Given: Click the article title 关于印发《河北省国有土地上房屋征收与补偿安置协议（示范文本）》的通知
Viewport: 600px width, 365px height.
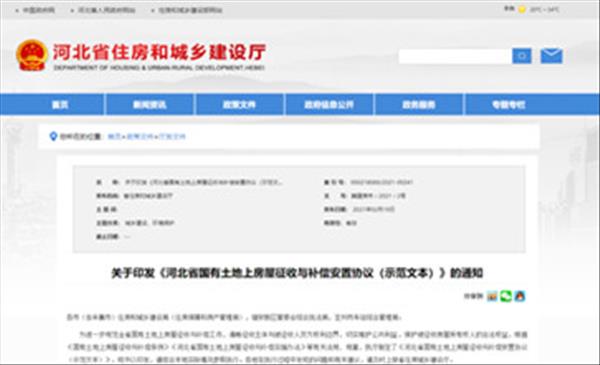Looking at the screenshot, I should coord(297,273).
